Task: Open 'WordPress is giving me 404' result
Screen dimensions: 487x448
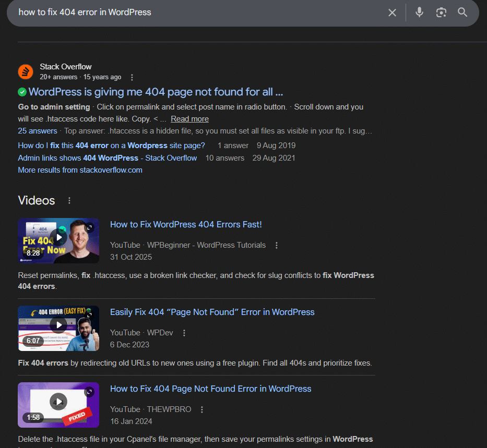Action: click(156, 92)
